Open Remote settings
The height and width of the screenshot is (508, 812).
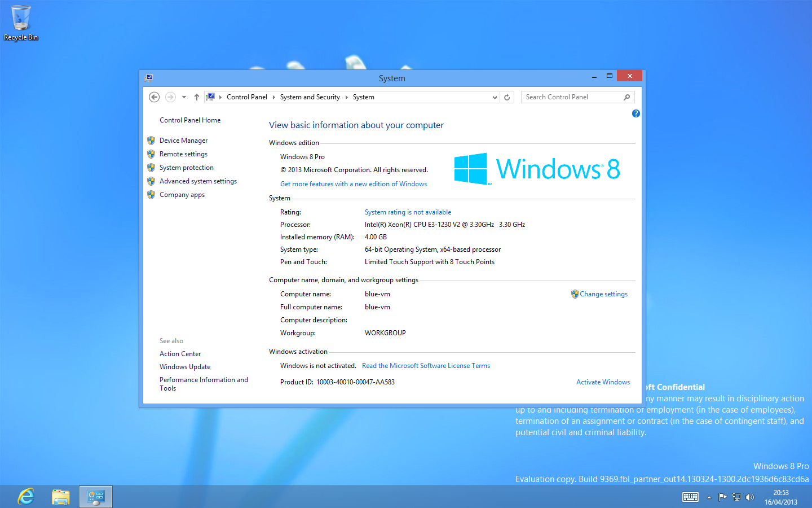183,154
